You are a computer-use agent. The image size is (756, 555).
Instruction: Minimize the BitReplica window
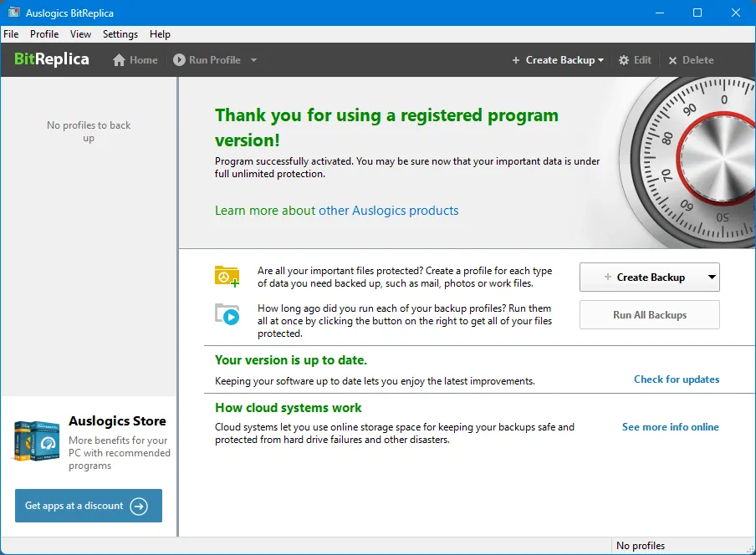[x=660, y=13]
